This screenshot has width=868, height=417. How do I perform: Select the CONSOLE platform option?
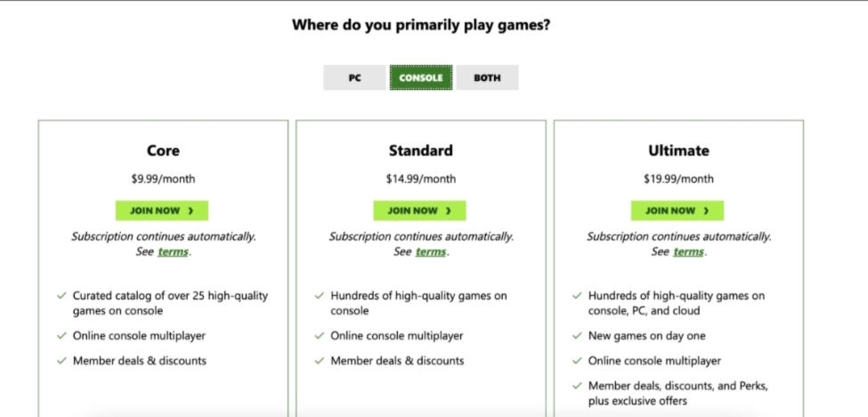(421, 78)
